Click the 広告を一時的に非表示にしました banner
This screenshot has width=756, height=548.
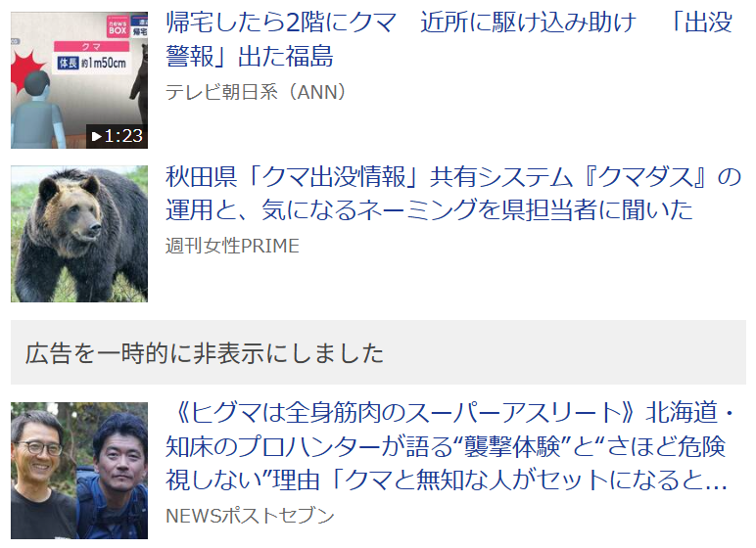(378, 352)
